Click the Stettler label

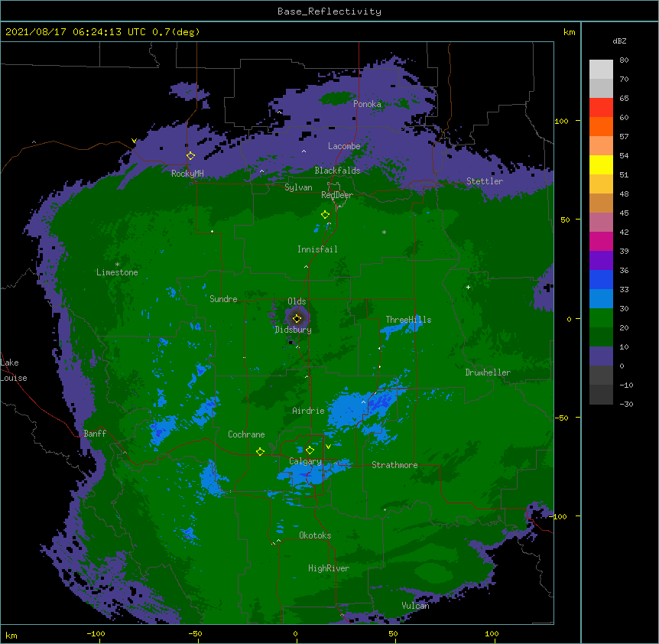coord(485,181)
